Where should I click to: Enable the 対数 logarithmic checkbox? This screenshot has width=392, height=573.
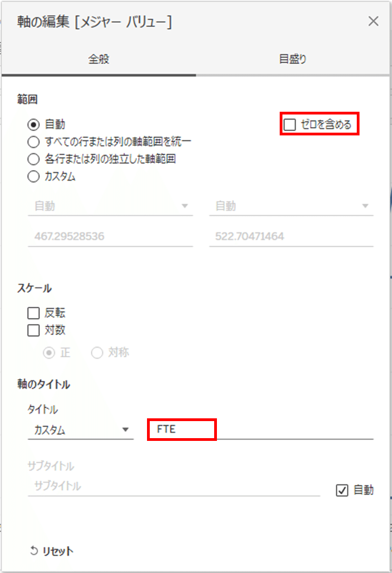click(x=34, y=330)
